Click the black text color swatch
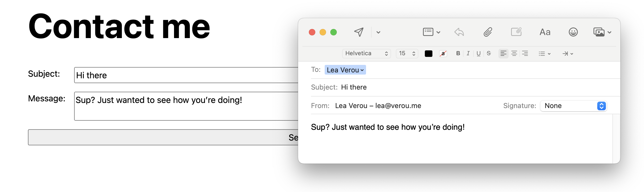644x192 pixels. 429,54
